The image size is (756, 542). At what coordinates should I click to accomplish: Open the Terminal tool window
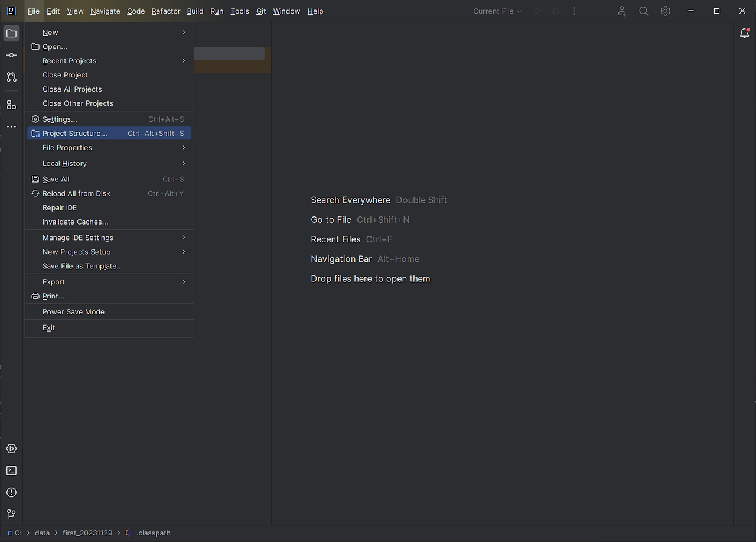(11, 470)
